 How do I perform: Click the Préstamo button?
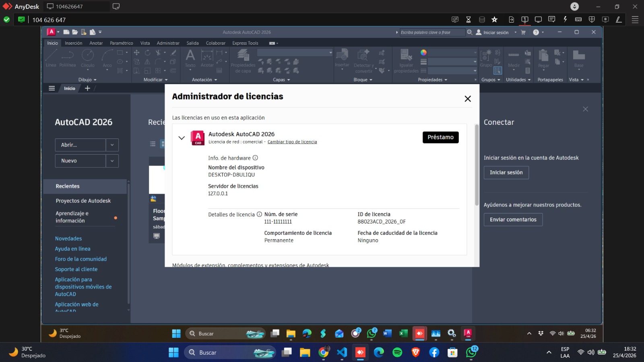(440, 137)
